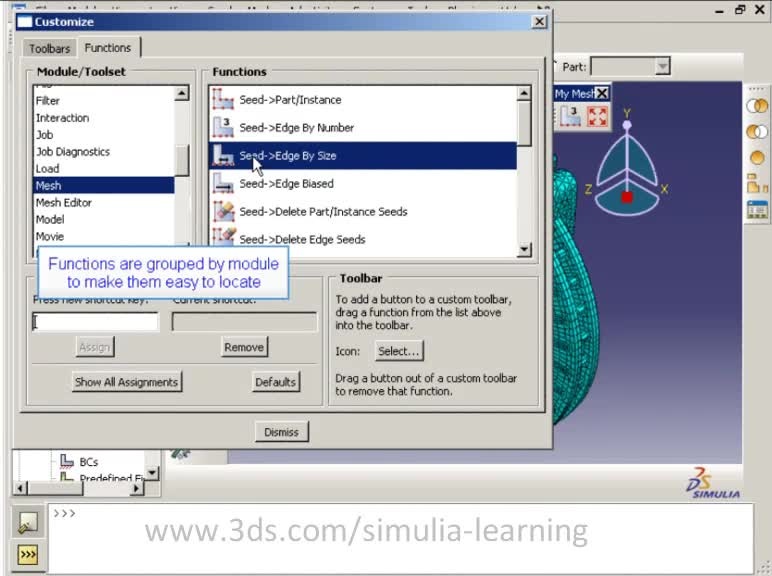Select Job in Module/Toolset list
Screen dimensions: 772x576
[104, 134]
